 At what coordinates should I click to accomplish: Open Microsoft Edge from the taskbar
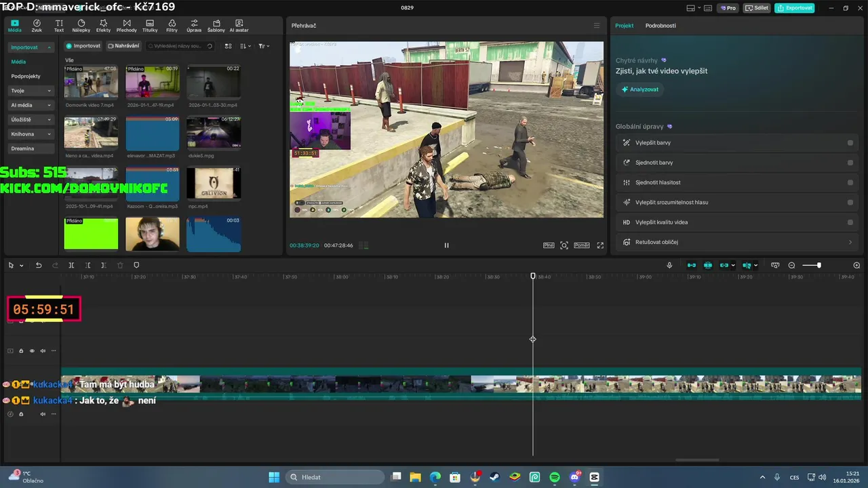coord(435,477)
